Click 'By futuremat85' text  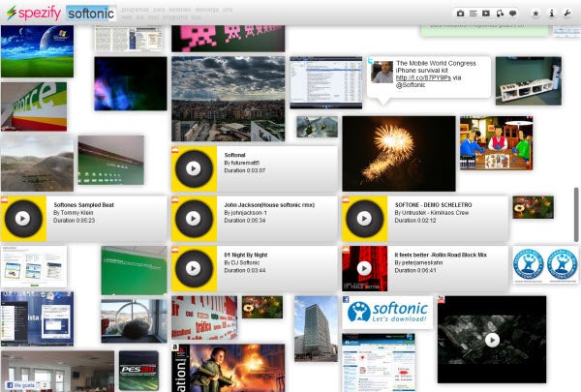point(242,163)
